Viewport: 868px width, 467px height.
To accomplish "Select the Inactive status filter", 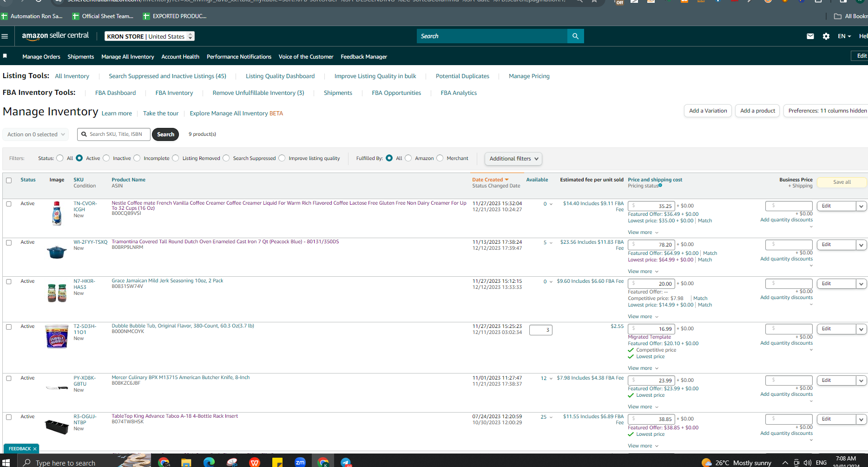I will [106, 158].
